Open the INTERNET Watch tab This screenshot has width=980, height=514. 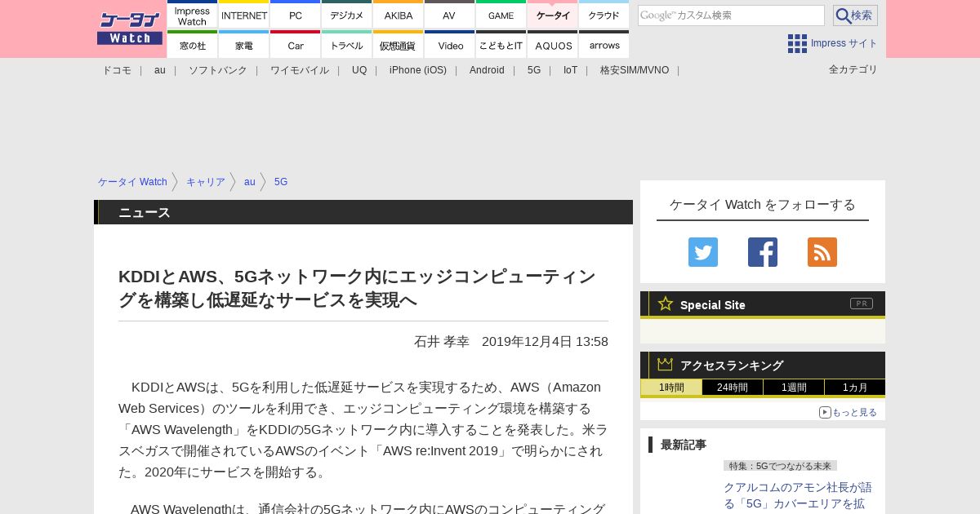point(244,15)
